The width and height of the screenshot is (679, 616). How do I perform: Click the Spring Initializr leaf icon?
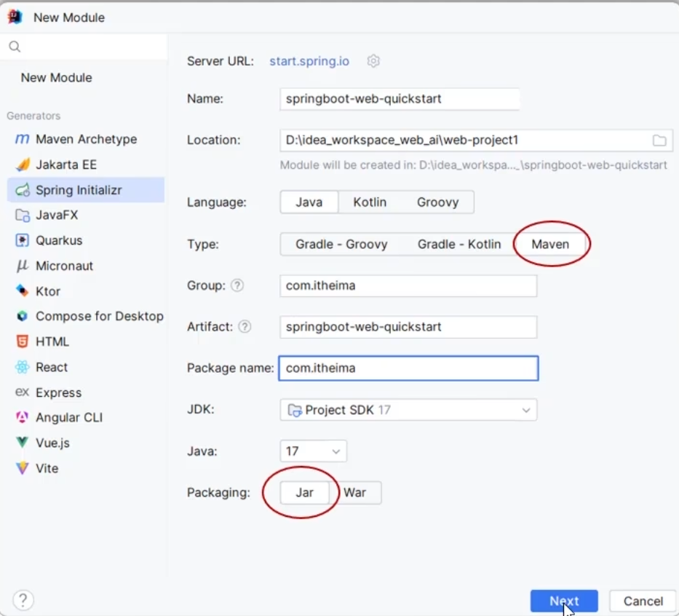(22, 190)
